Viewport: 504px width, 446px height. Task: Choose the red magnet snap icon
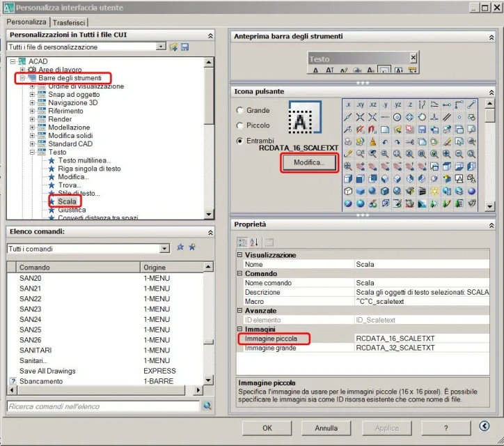[372, 130]
